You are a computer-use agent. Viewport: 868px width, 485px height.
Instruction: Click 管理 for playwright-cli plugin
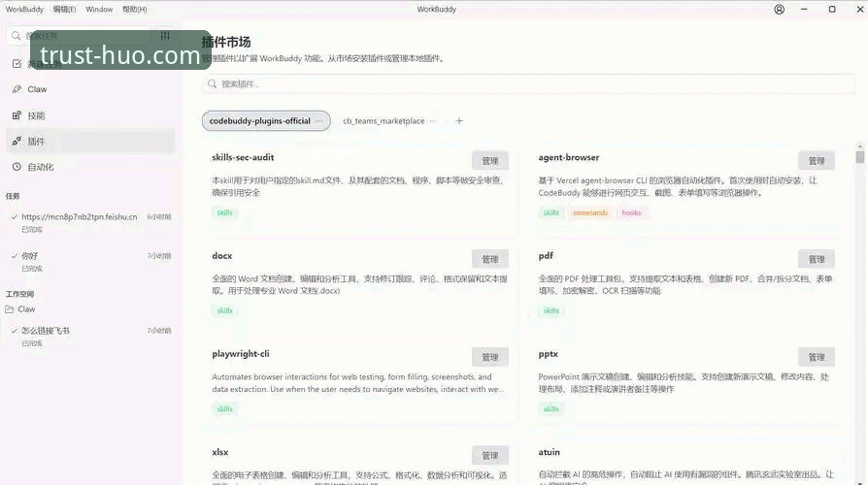coord(490,357)
